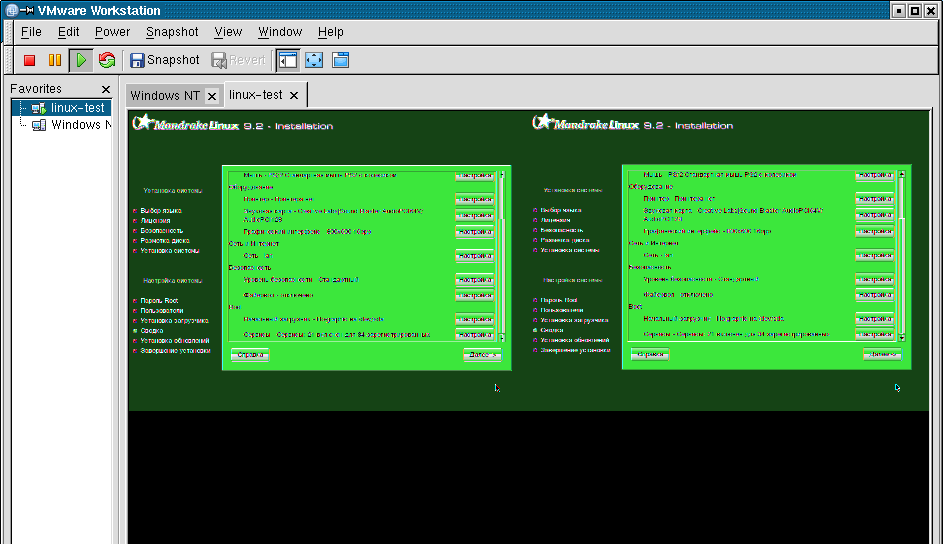Close the linux-test tab with its X
This screenshot has height=544, width=943.
[x=293, y=96]
